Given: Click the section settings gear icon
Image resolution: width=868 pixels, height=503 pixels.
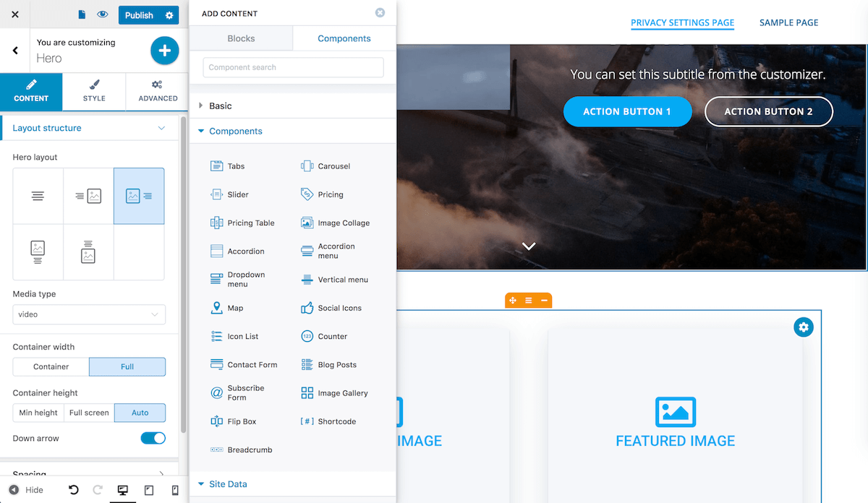Looking at the screenshot, I should pyautogui.click(x=803, y=327).
